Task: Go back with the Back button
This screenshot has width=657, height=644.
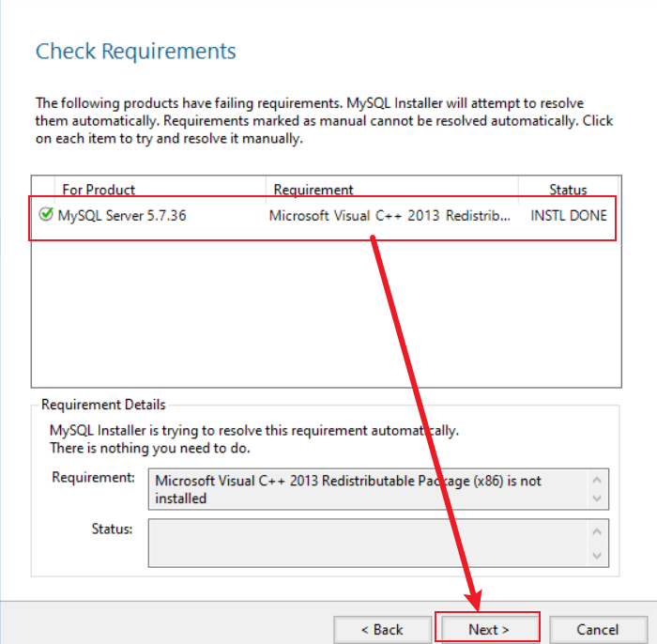Action: pyautogui.click(x=381, y=629)
